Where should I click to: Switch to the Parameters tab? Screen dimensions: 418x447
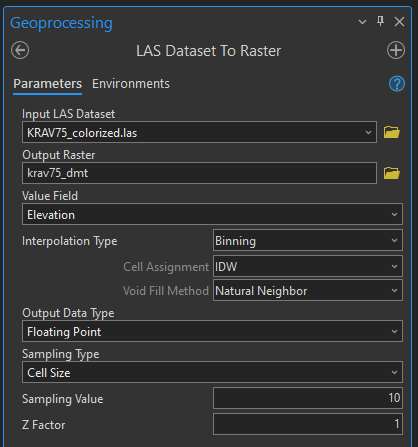tap(47, 84)
